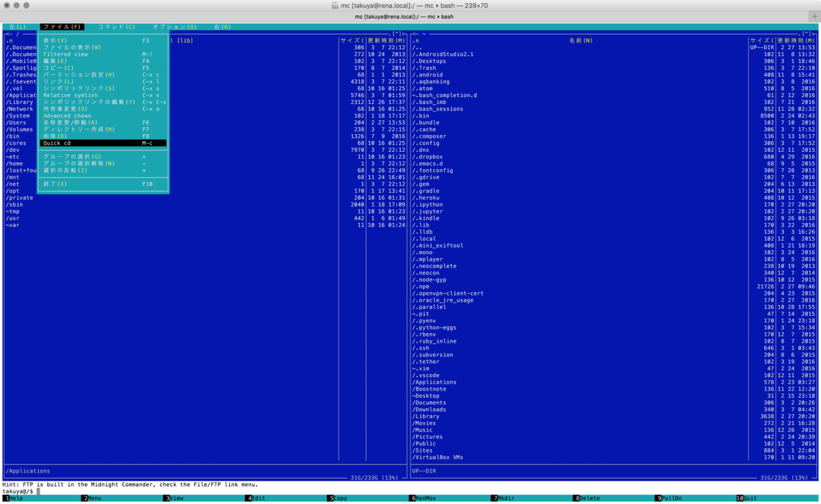This screenshot has width=821, height=504.
Task: Select the /.. parent directory row
Action: point(614,47)
